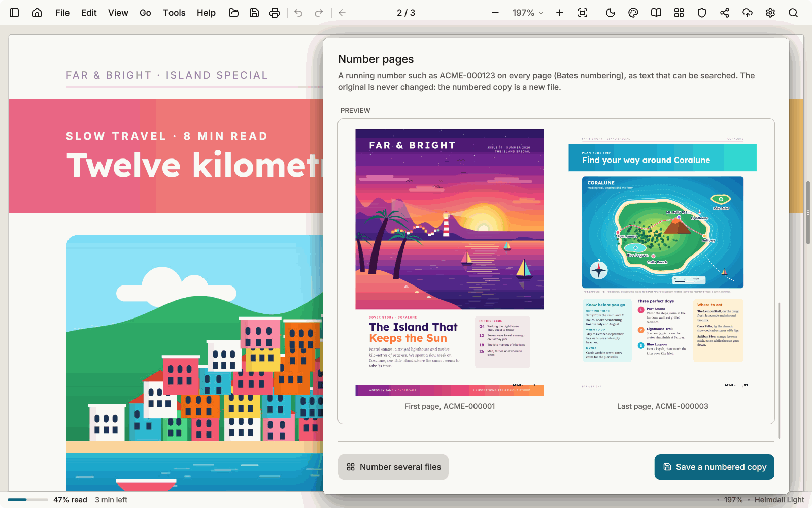Screen dimensions: 812x508
Task: Click 197% zoom in status bar
Action: (733, 500)
